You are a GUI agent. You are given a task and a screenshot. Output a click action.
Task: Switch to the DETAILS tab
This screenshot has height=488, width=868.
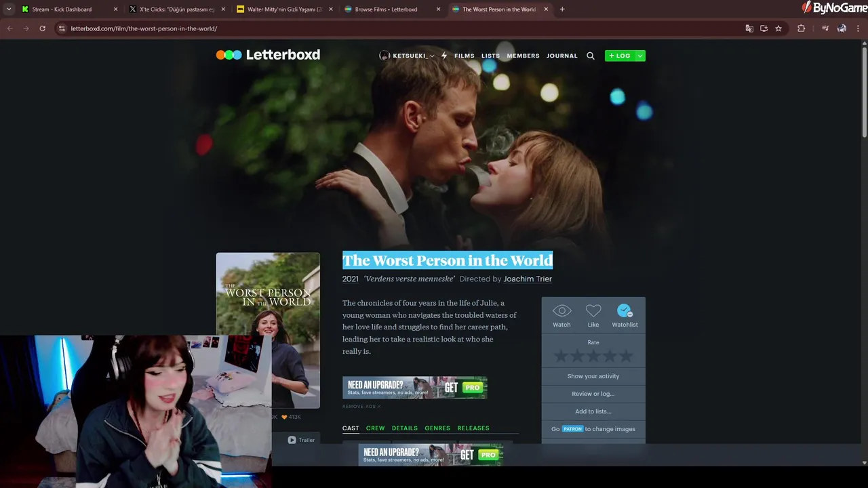[405, 428]
